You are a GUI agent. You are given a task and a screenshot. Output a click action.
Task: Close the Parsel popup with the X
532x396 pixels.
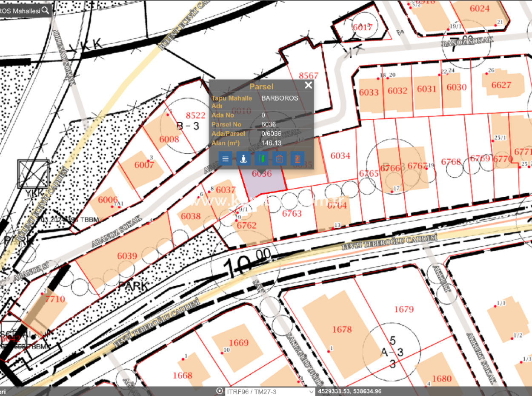308,85
